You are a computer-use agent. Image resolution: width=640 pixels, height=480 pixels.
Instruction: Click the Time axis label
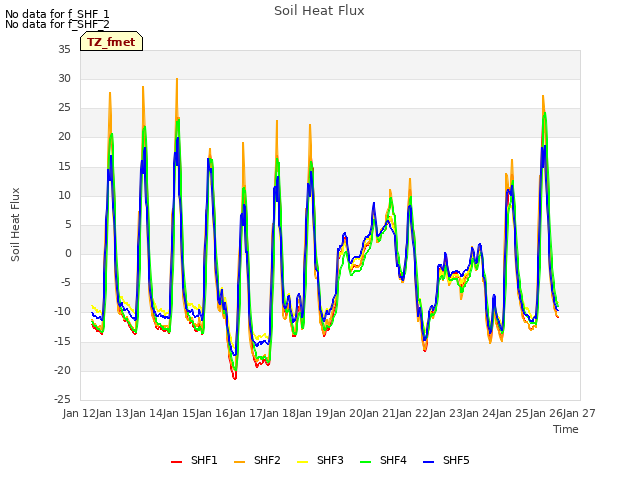click(566, 429)
